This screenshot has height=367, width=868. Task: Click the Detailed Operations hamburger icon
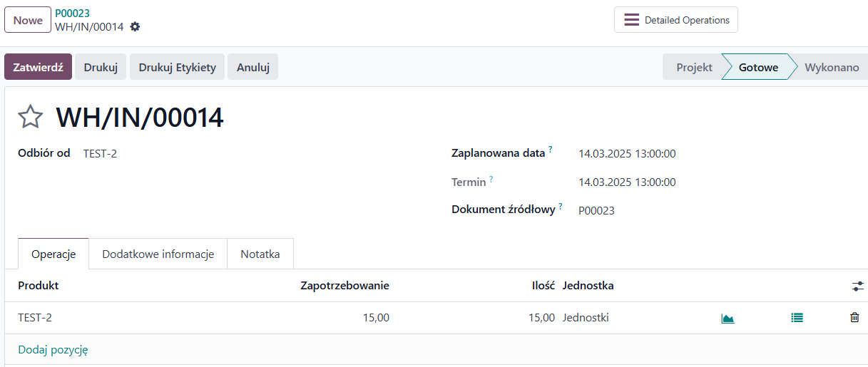[631, 20]
